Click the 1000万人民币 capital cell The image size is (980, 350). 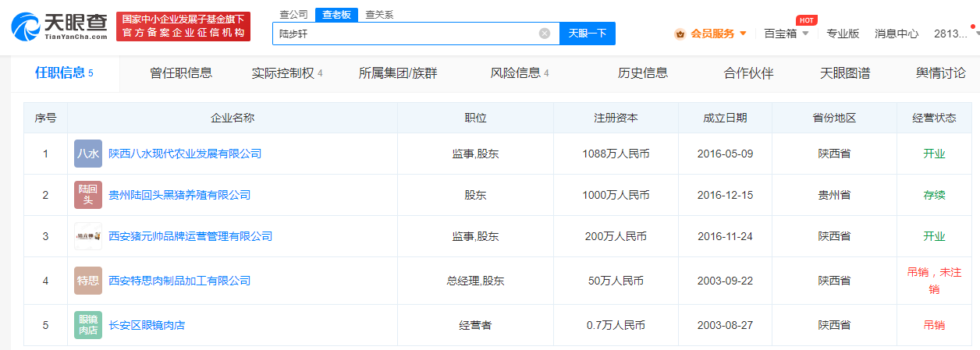616,195
